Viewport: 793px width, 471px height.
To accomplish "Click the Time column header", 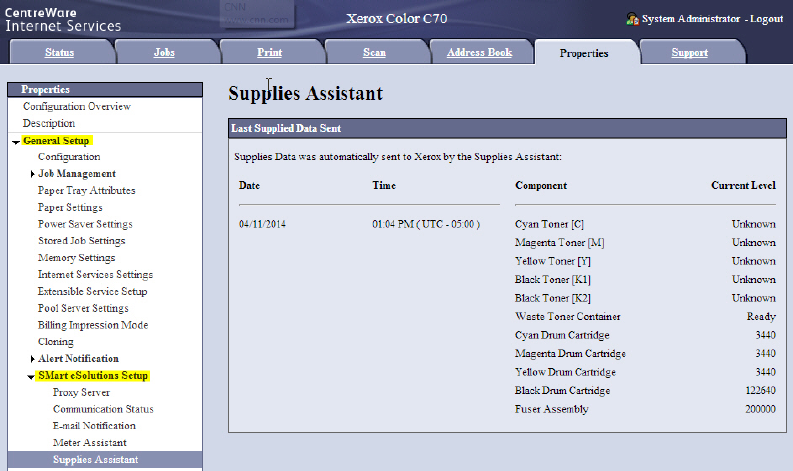I will [384, 186].
